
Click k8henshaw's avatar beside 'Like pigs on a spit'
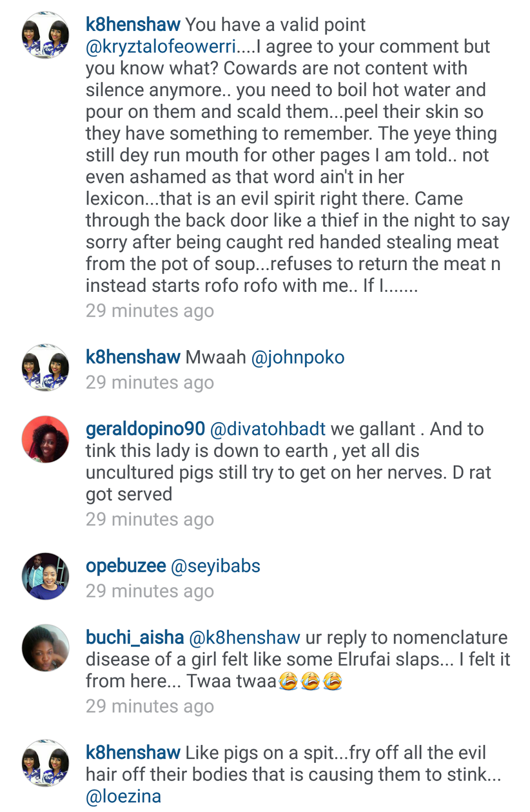point(45,763)
